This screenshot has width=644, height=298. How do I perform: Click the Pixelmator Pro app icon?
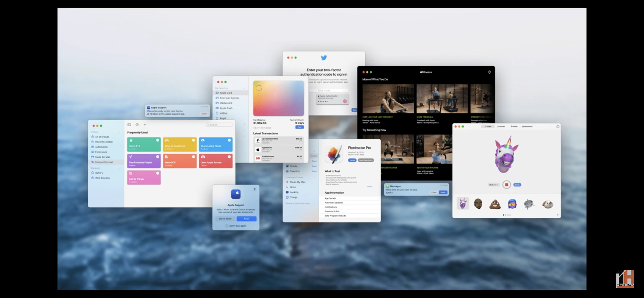click(334, 154)
